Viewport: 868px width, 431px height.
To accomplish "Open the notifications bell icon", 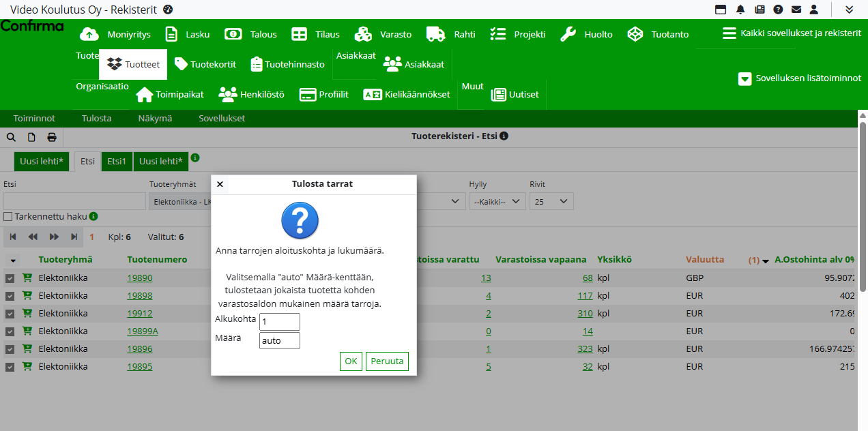I will [740, 10].
